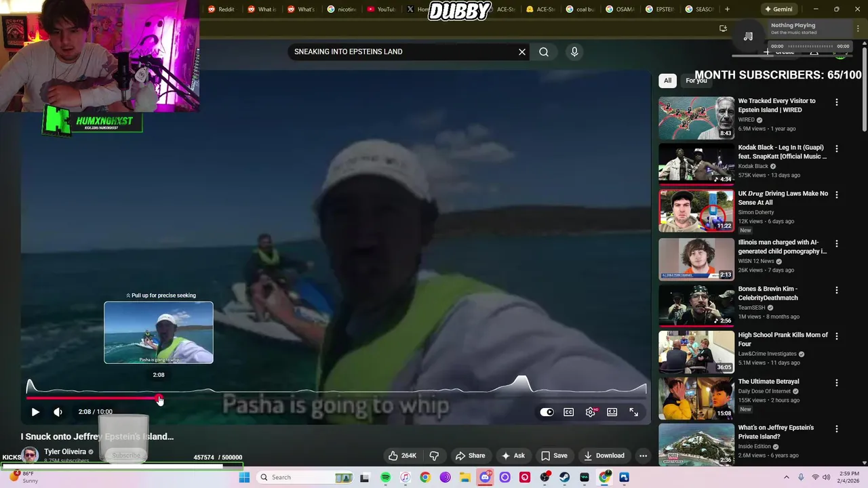868x488 pixels.
Task: Open WIRED Epstein Island video thumbnail
Action: (696, 118)
